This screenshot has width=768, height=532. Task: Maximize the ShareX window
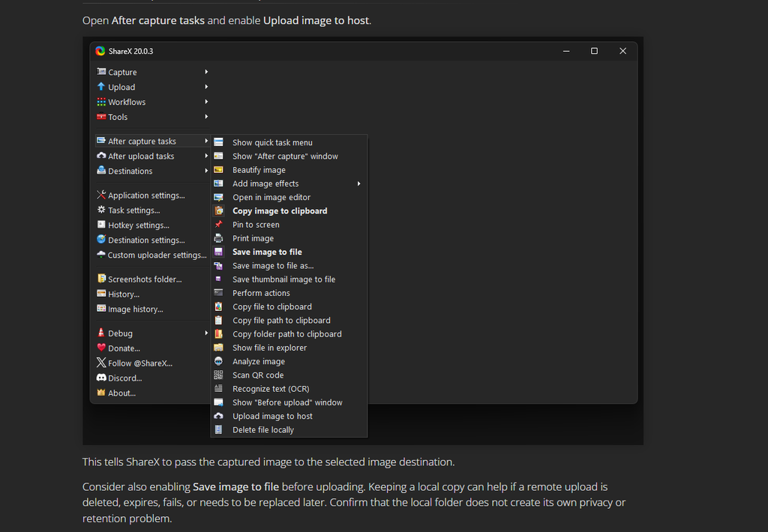coord(594,51)
